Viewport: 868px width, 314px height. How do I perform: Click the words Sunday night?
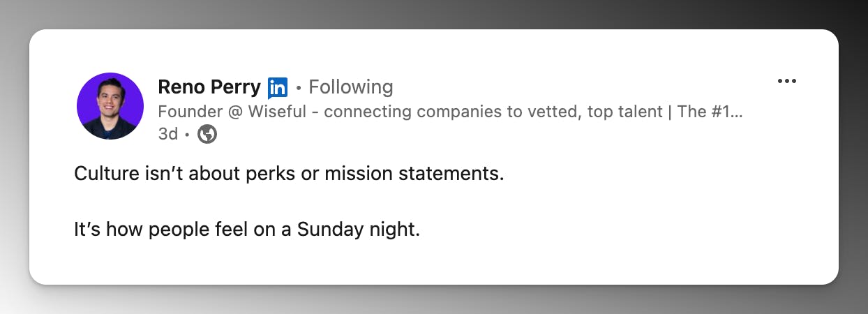[x=359, y=229]
